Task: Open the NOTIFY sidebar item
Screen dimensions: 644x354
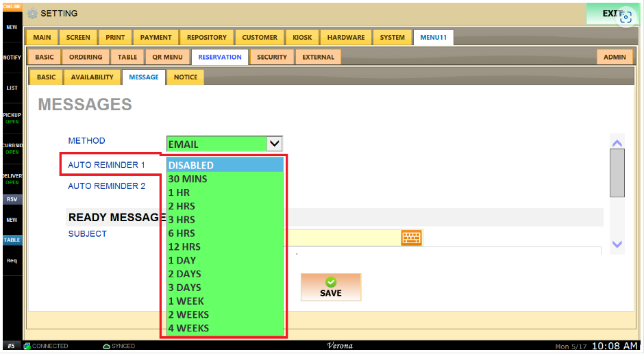Action: click(x=12, y=58)
